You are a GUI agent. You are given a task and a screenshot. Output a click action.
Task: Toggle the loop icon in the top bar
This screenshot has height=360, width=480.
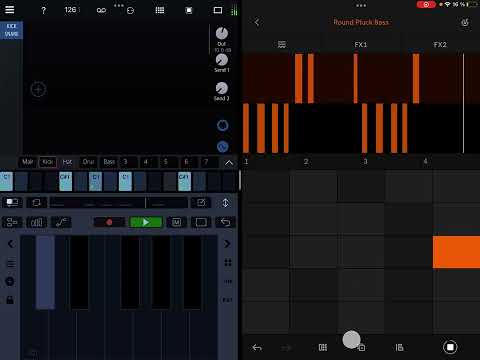[x=101, y=10]
